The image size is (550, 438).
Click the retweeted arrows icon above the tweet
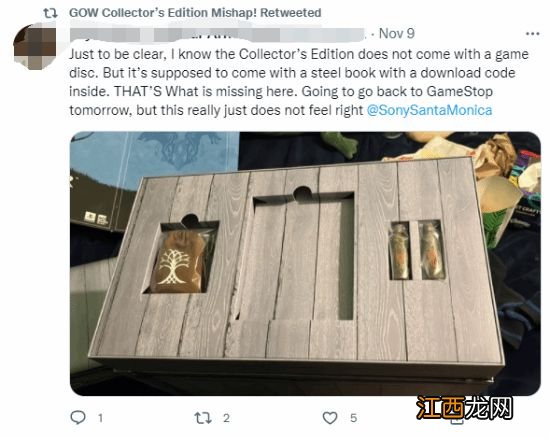pos(50,13)
